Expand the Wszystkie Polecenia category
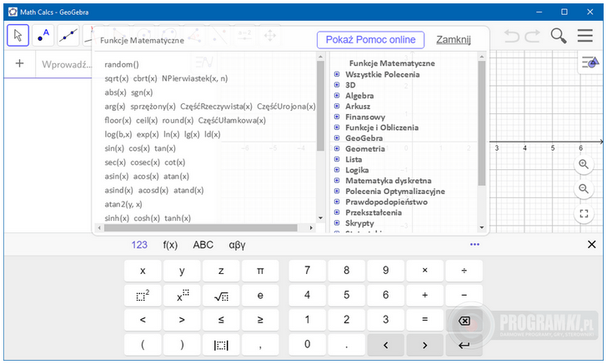Viewport: 607px width, 364px height. 337,74
